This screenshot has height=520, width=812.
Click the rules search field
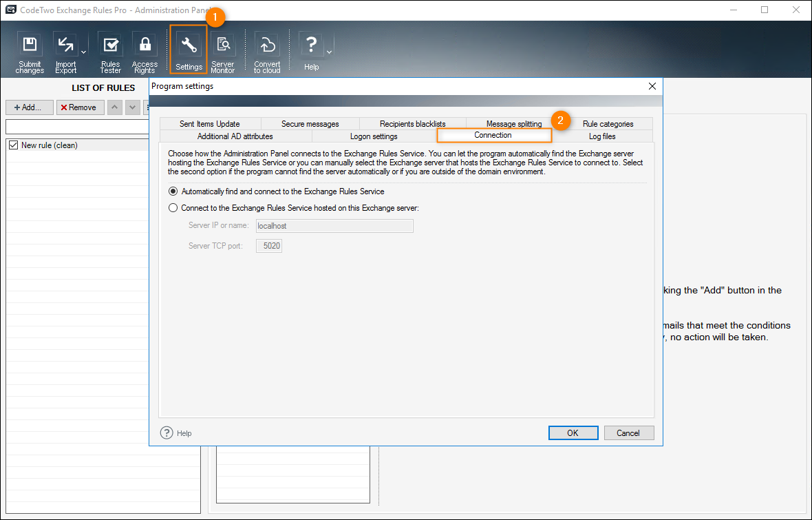point(78,127)
